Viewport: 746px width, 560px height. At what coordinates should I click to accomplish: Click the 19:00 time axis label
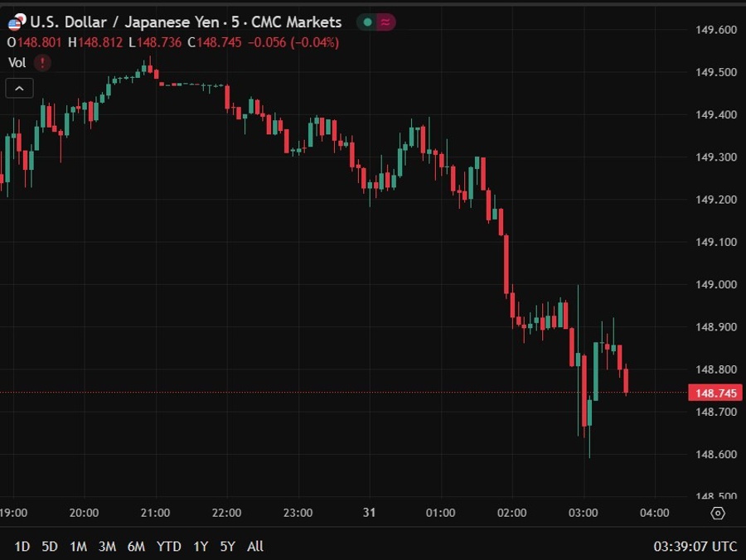coord(13,513)
